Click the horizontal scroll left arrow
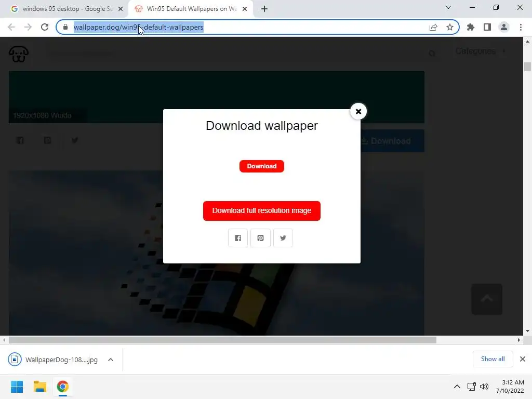This screenshot has height=399, width=532. (4, 340)
